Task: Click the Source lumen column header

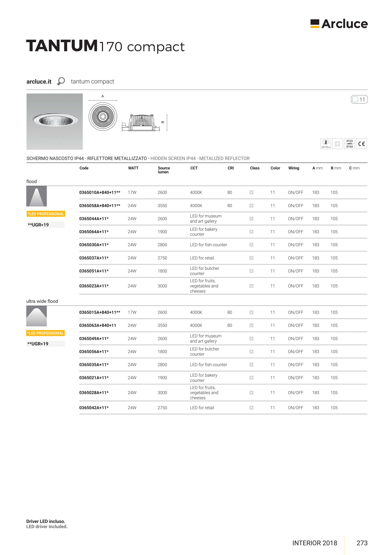Action: [164, 170]
